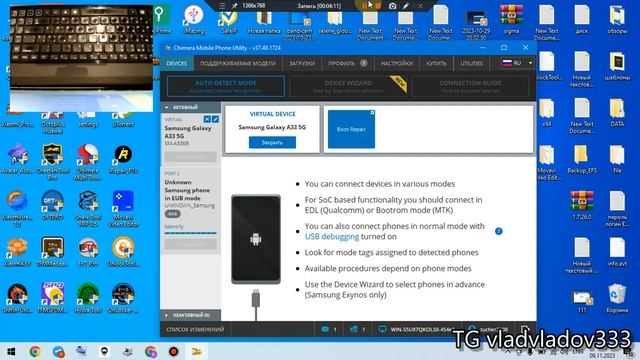
Task: Open the Hydra Tool desktop shortcut
Action: click(88, 298)
